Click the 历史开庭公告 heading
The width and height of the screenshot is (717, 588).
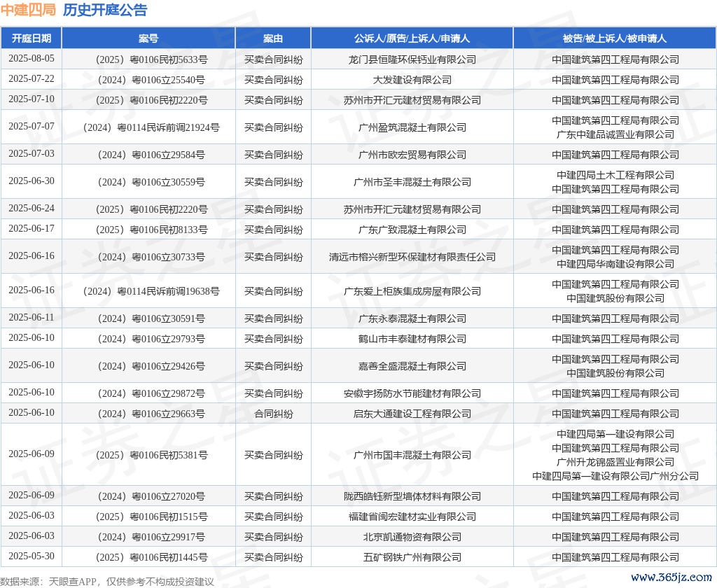click(105, 10)
